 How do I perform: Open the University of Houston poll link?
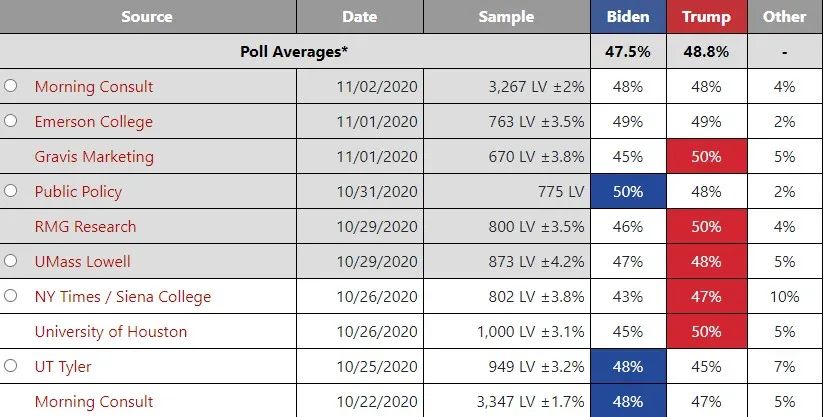point(111,331)
